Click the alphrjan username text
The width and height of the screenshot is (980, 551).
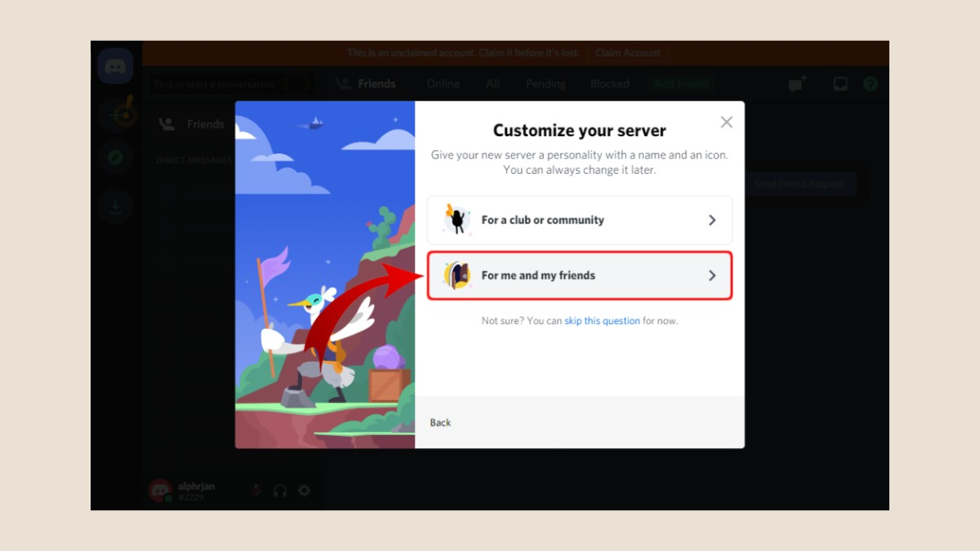pyautogui.click(x=197, y=486)
